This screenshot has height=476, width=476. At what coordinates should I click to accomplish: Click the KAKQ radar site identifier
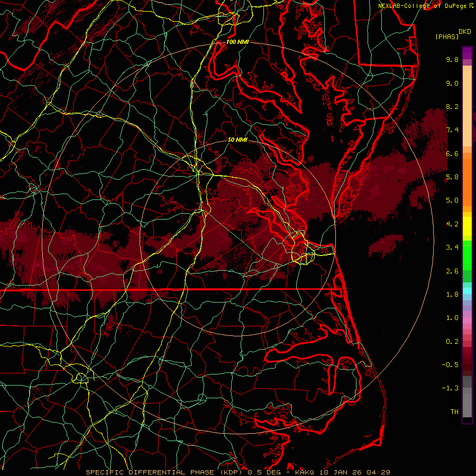point(305,472)
